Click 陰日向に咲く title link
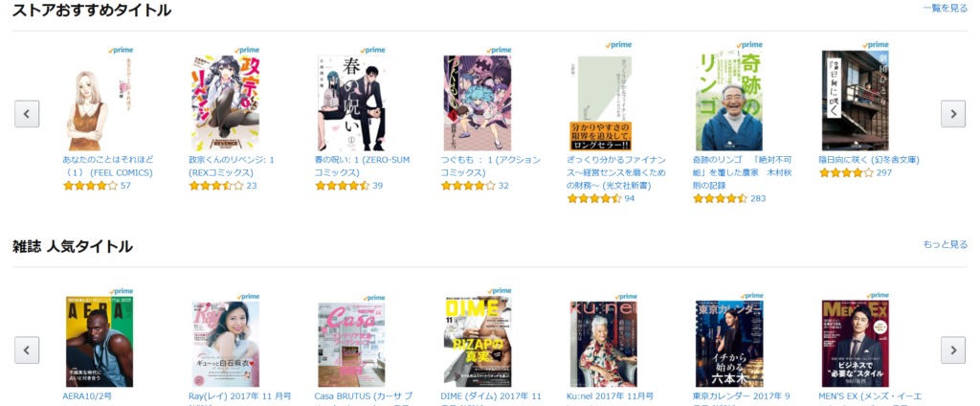980x406 pixels. [860, 160]
